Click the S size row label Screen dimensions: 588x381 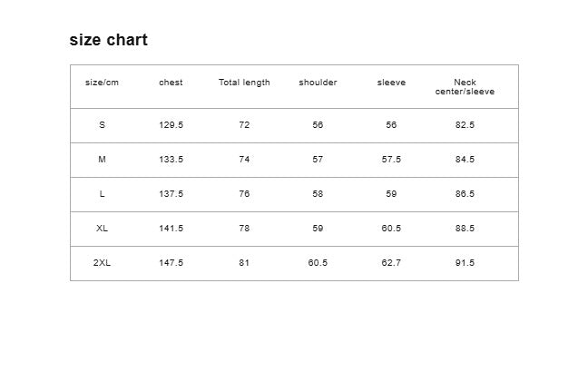point(102,125)
